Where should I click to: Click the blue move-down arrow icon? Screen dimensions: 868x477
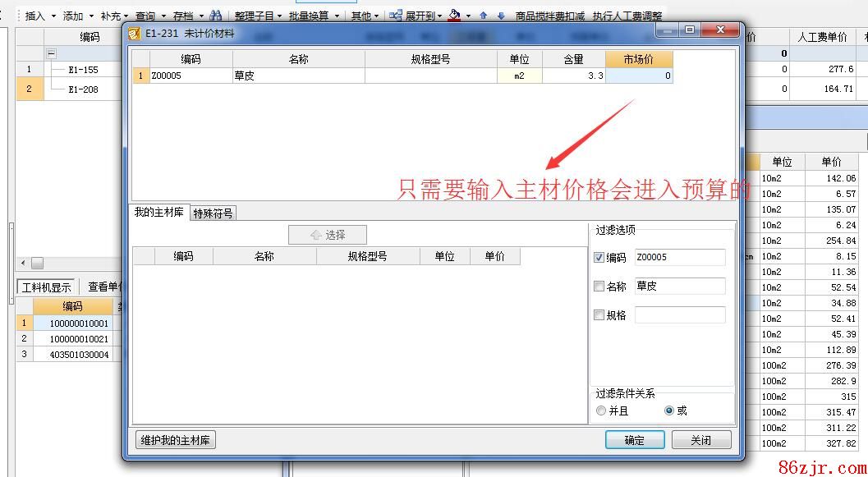coord(501,16)
